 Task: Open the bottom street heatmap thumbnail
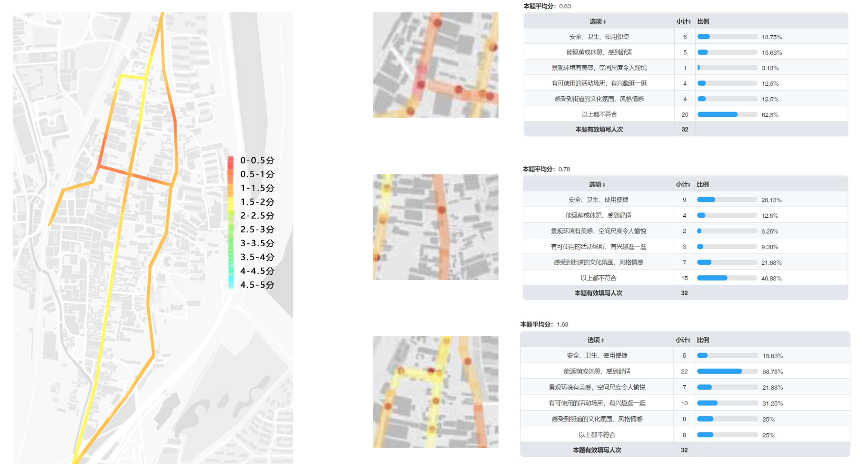coord(435,392)
